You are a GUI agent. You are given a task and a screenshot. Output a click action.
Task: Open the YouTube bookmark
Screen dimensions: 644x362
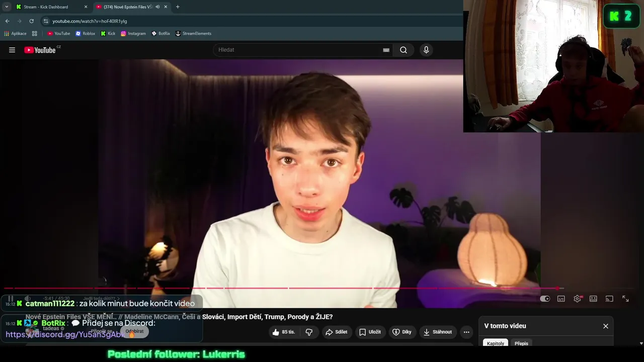(x=59, y=34)
